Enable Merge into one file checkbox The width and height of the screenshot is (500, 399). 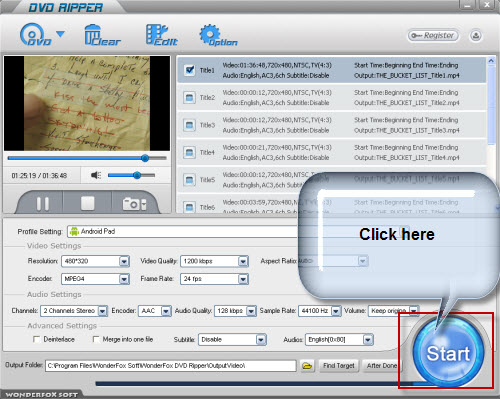[x=96, y=339]
